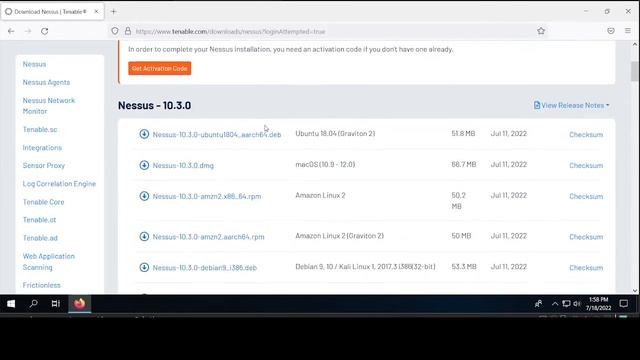The height and width of the screenshot is (360, 640).
Task: Click the scrollbar down arrow
Action: coord(635,290)
